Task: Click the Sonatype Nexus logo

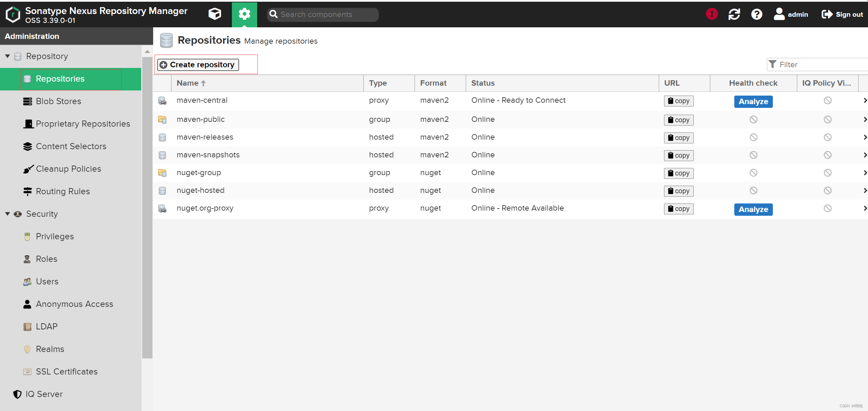Action: 13,14
